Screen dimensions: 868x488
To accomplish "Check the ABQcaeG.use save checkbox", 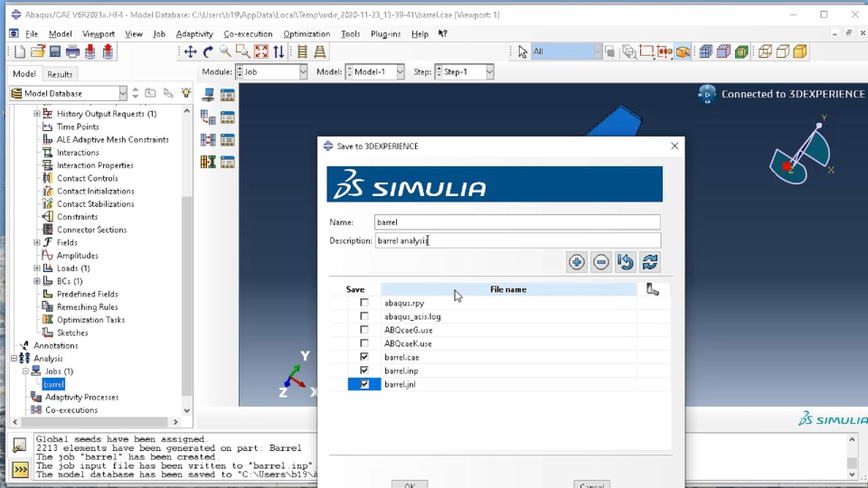I will (x=363, y=330).
